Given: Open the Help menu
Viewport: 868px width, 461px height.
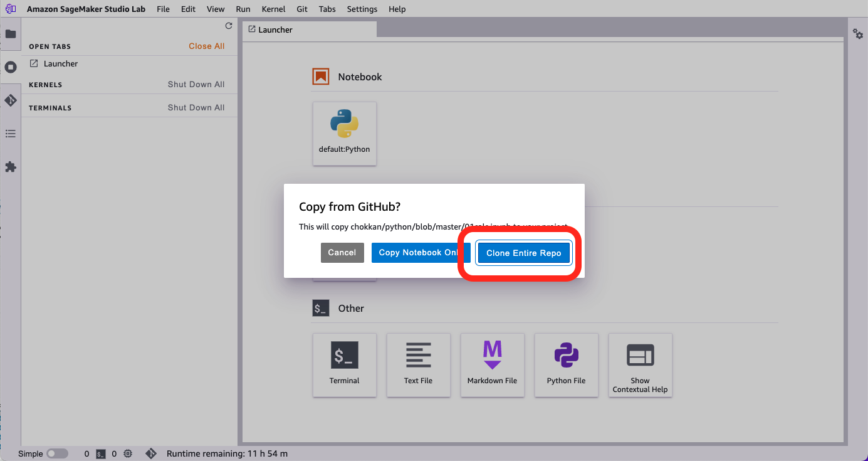Looking at the screenshot, I should [x=397, y=9].
